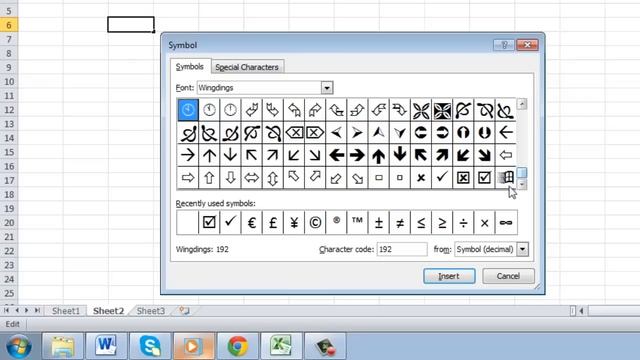Select the thin up arrow symbol
This screenshot has height=360, width=640.
click(x=209, y=155)
